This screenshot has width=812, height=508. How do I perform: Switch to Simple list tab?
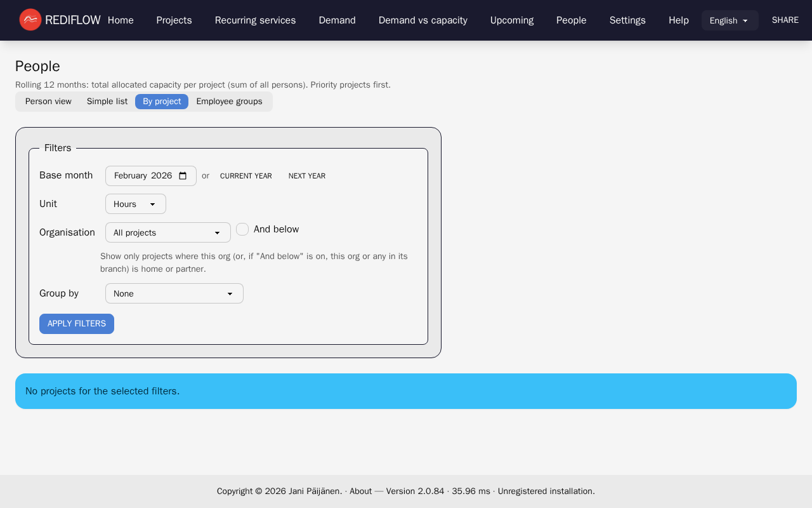point(107,102)
